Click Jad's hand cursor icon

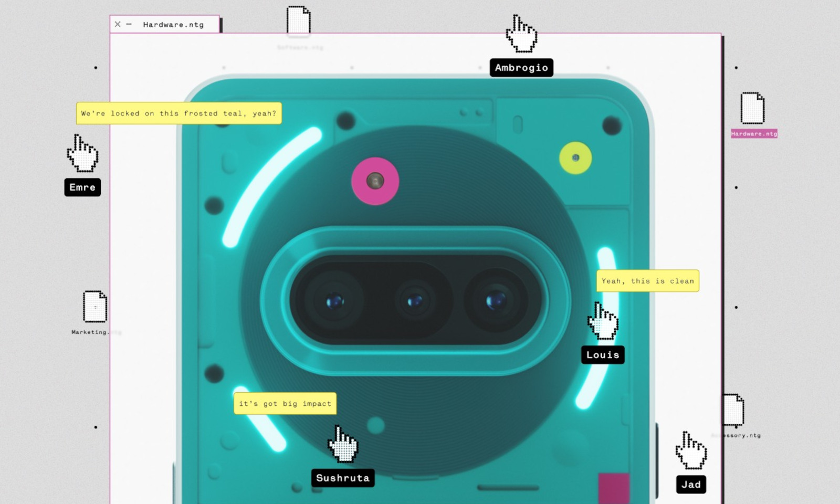[x=691, y=451]
